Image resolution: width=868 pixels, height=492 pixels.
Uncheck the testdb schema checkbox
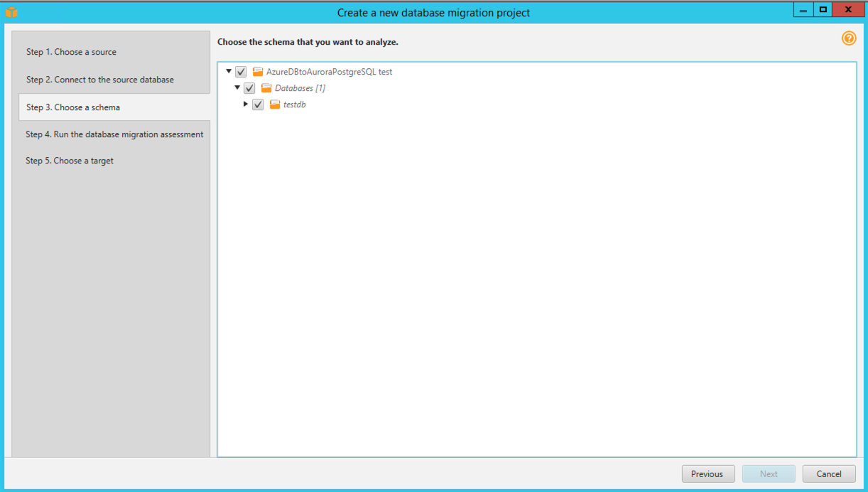pos(258,104)
